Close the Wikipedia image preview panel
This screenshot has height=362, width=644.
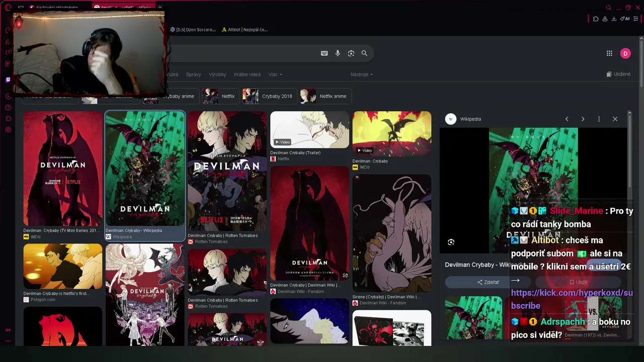(615, 119)
